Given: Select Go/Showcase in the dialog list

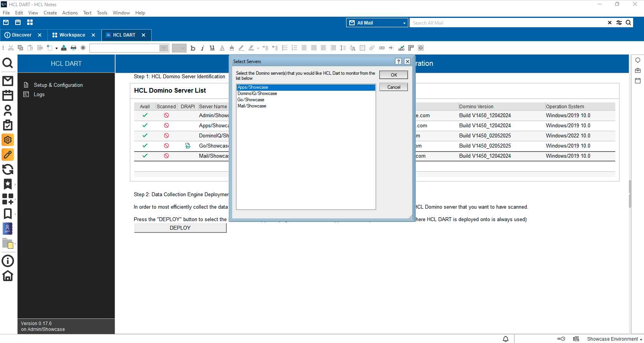Looking at the screenshot, I should [306, 100].
